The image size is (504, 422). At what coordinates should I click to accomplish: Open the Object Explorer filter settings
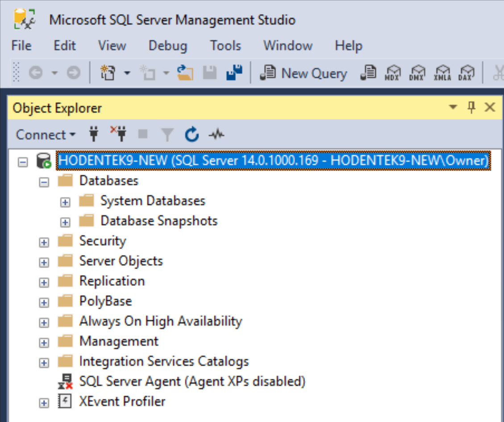point(167,135)
